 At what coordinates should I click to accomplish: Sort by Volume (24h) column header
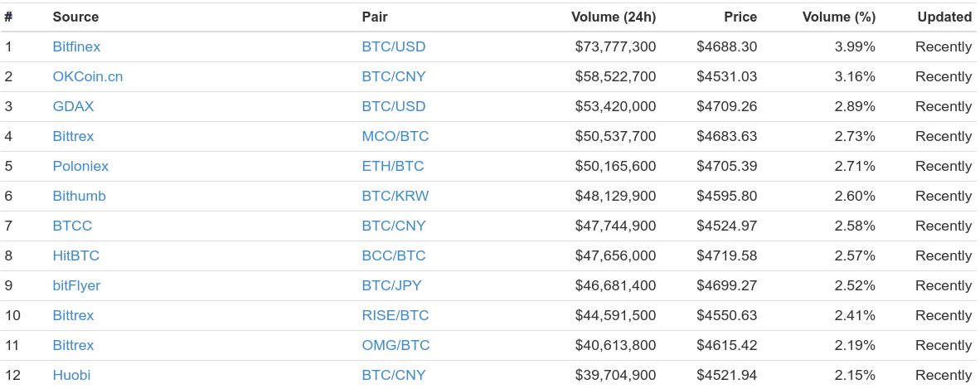point(614,17)
